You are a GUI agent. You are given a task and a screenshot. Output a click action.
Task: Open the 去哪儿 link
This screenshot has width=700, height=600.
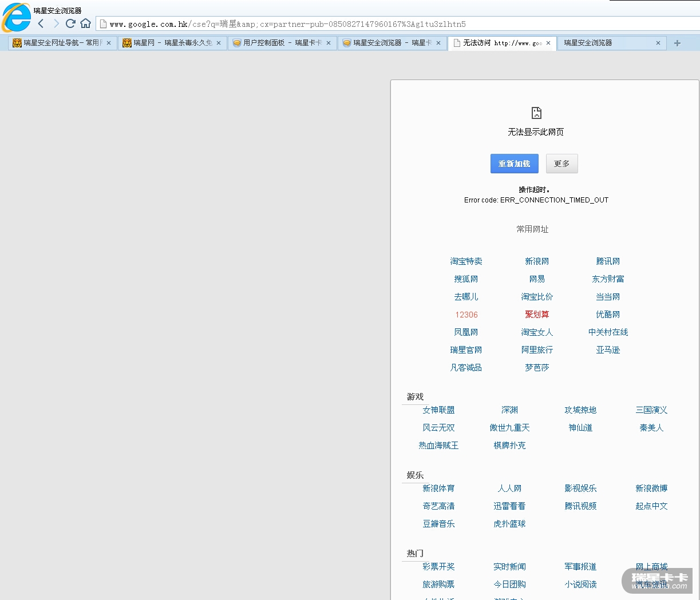coord(466,297)
